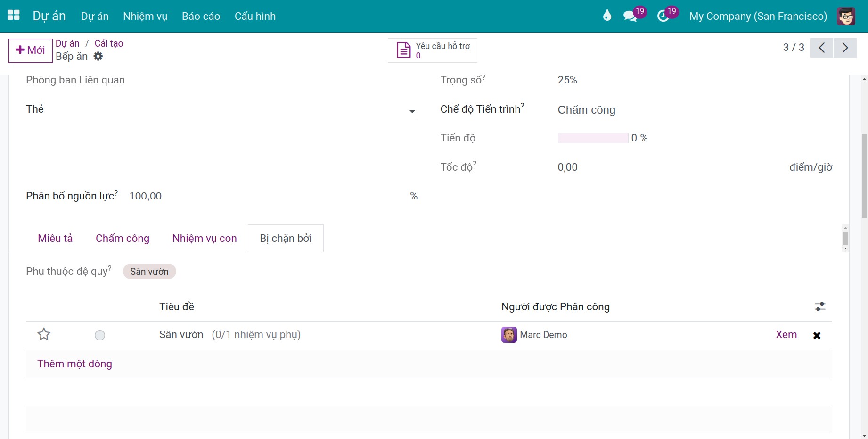The height and width of the screenshot is (439, 868).
Task: Open Yêu cầu hỗ trợ stat button
Action: click(x=433, y=50)
